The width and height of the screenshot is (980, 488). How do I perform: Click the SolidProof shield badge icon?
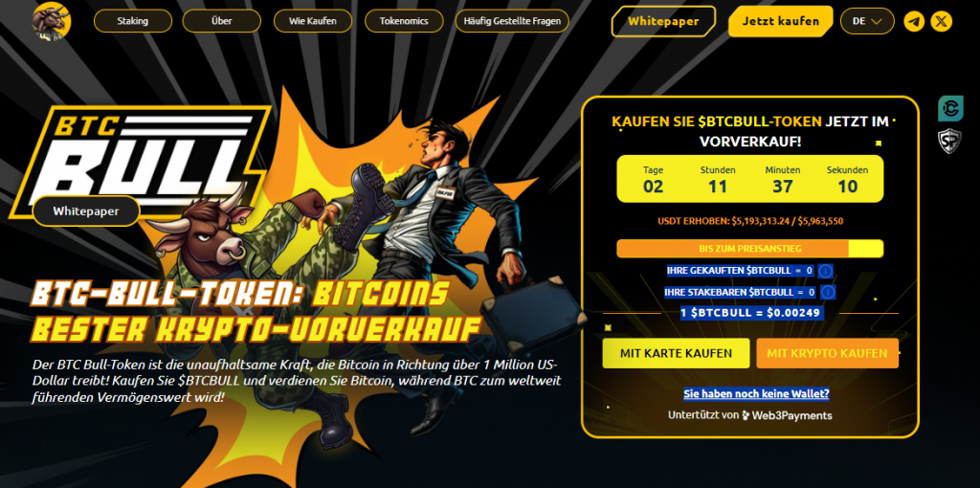point(950,142)
